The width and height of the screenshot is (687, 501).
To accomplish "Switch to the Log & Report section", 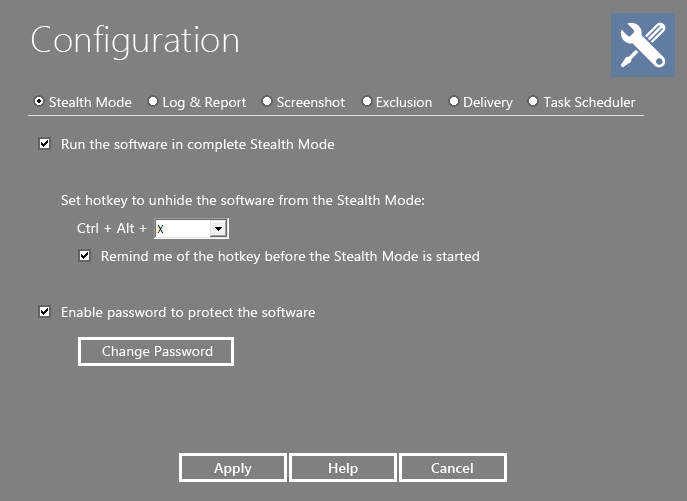I will tap(153, 101).
